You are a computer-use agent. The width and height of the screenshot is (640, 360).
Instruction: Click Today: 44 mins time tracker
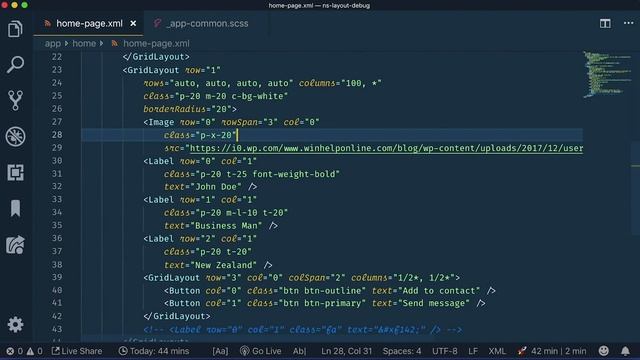tap(153, 351)
